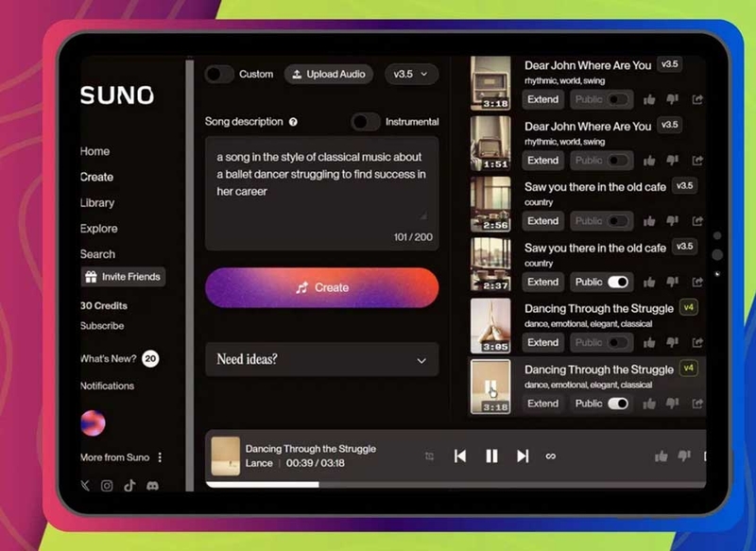
Task: Open the Notifications page
Action: (x=108, y=387)
